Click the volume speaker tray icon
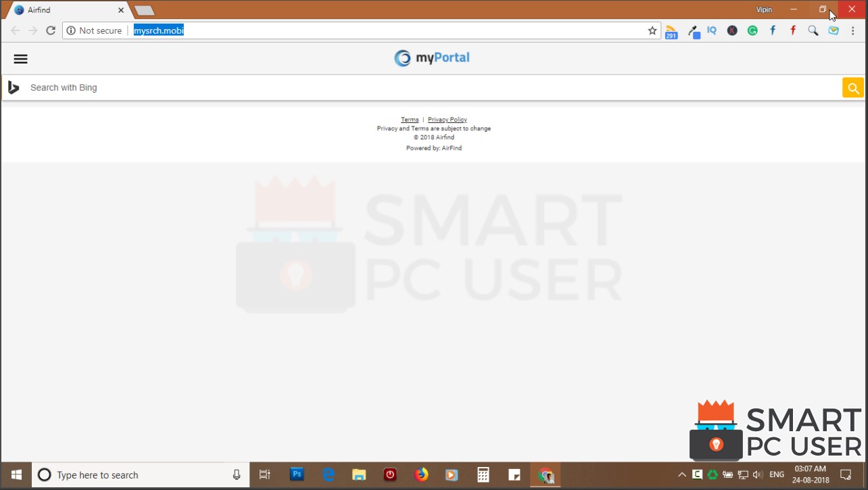868x490 pixels. click(758, 475)
